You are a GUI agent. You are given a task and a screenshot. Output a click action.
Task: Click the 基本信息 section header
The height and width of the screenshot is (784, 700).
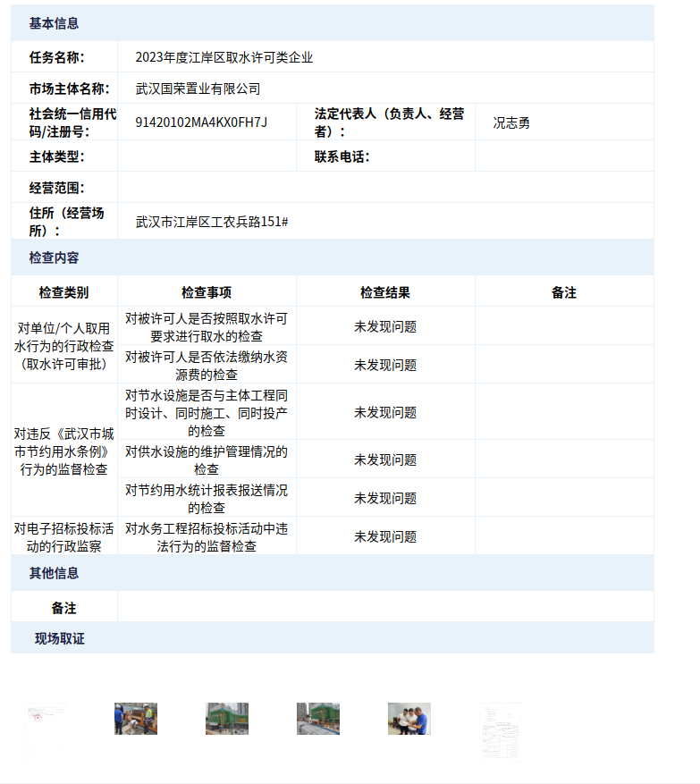point(54,23)
